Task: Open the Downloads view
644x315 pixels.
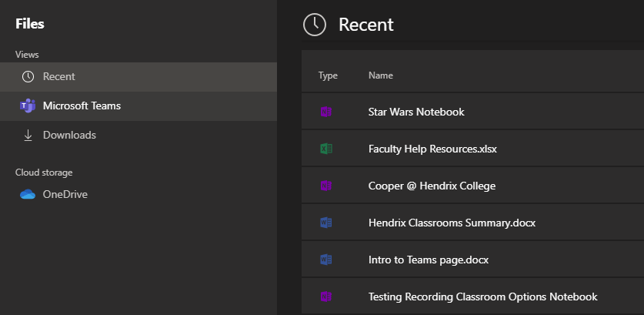Action: click(x=138, y=136)
